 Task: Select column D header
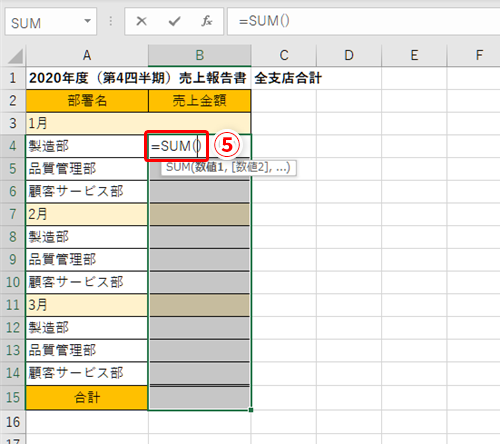(x=349, y=55)
